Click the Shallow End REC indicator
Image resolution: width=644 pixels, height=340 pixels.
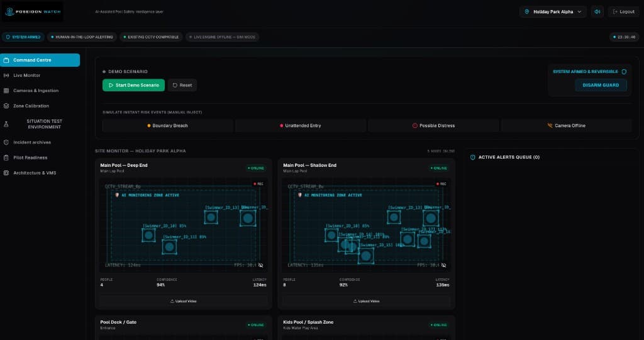[441, 184]
